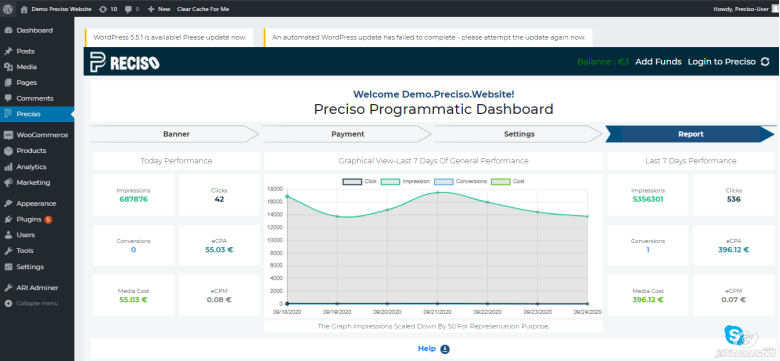This screenshot has height=361, width=780.
Task: Open the comments bubble icon in admin bar
Action: point(128,9)
